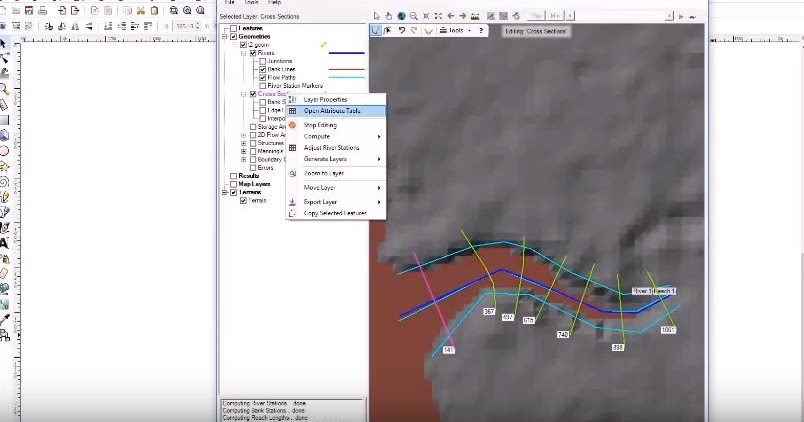Enable River Station Markers checkbox
Image resolution: width=804 pixels, height=422 pixels.
click(x=263, y=86)
